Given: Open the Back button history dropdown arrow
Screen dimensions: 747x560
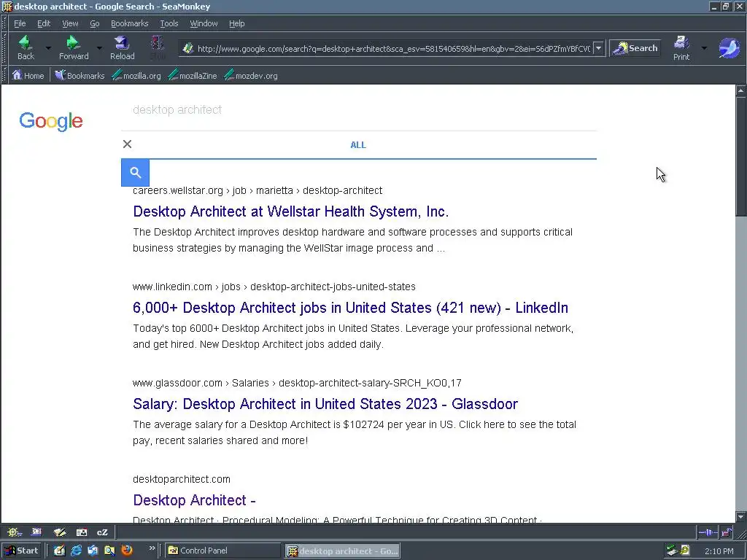Looking at the screenshot, I should (48, 48).
